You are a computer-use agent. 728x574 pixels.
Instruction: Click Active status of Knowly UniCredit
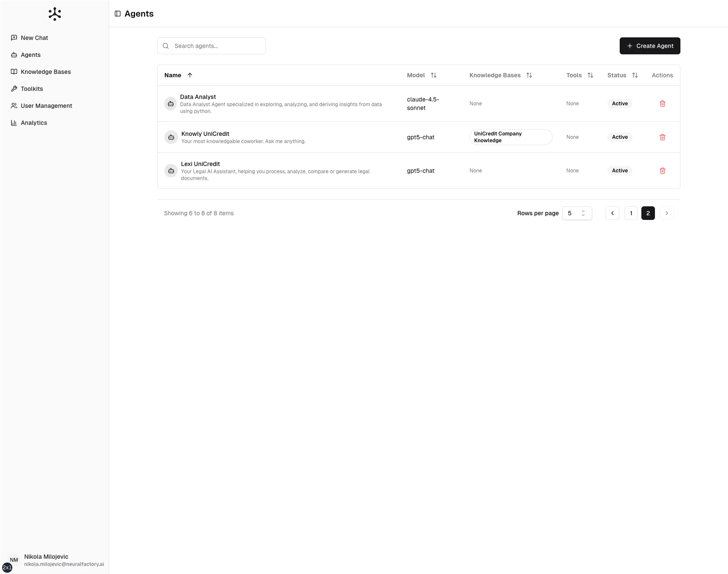(620, 137)
